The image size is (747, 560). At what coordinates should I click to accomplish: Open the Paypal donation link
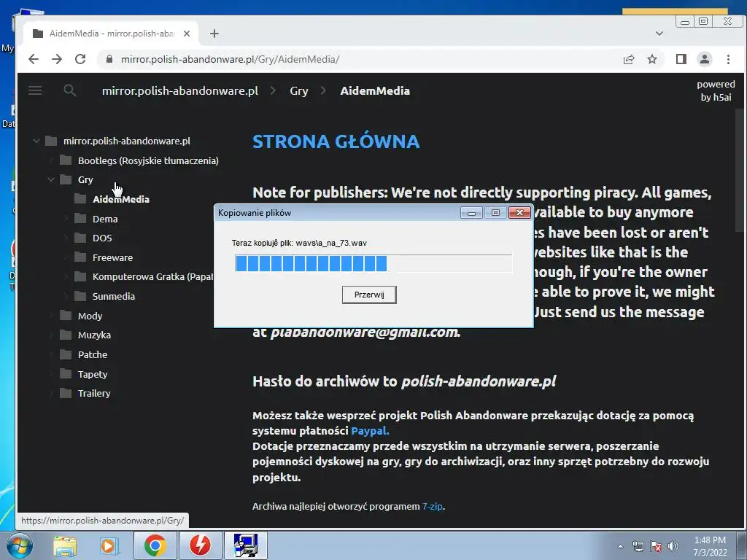point(370,430)
